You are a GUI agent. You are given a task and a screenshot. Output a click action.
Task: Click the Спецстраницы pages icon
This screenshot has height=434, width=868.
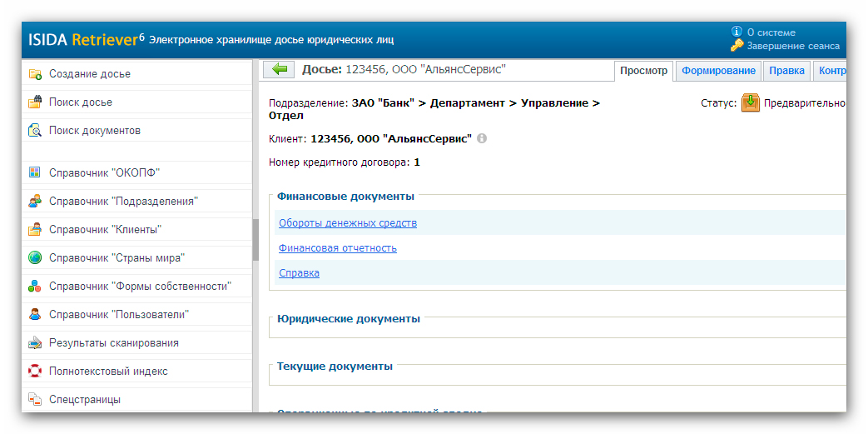(35, 399)
